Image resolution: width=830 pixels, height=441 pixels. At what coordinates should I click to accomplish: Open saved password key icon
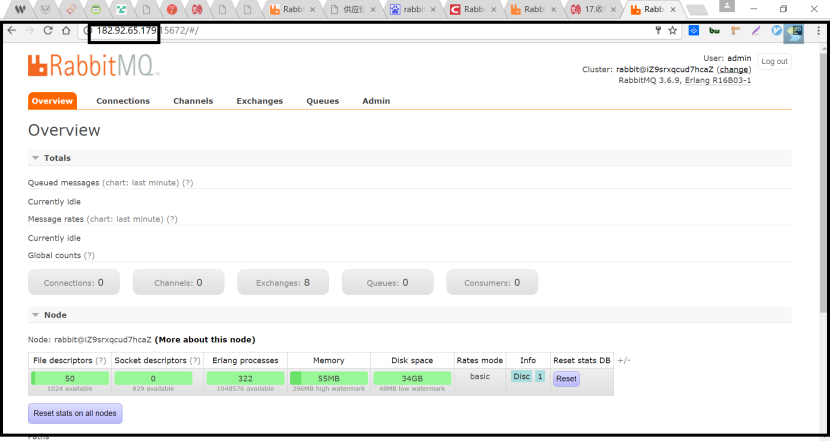[658, 31]
